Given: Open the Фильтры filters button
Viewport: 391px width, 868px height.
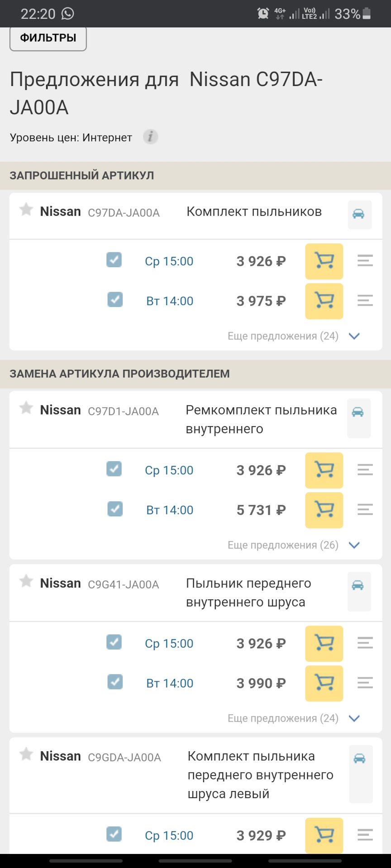Looking at the screenshot, I should pyautogui.click(x=48, y=38).
